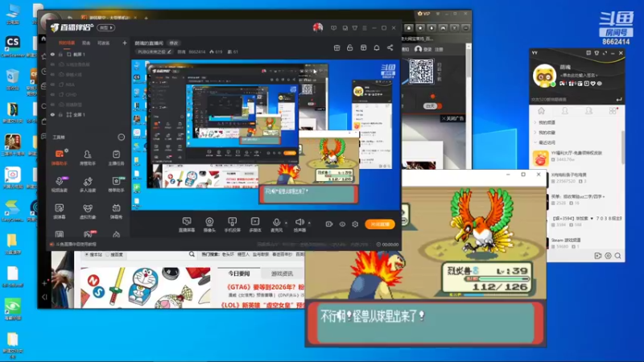Viewport: 644px width, 362px height.
Task: Click the unlock padlock icon in room header
Action: tap(350, 47)
